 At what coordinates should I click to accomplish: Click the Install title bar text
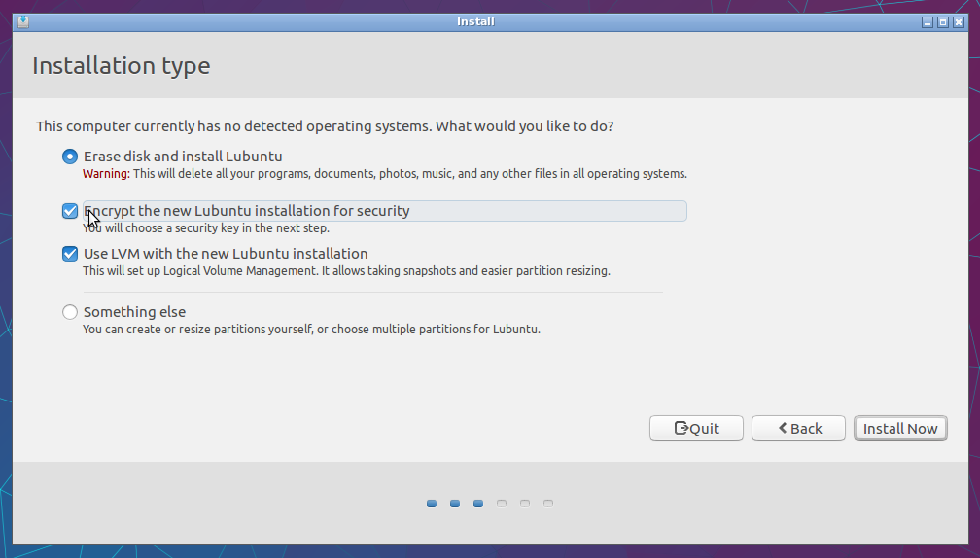(x=475, y=21)
